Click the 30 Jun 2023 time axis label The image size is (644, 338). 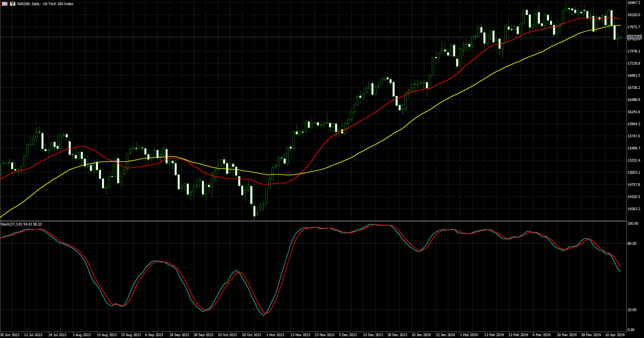pos(10,335)
